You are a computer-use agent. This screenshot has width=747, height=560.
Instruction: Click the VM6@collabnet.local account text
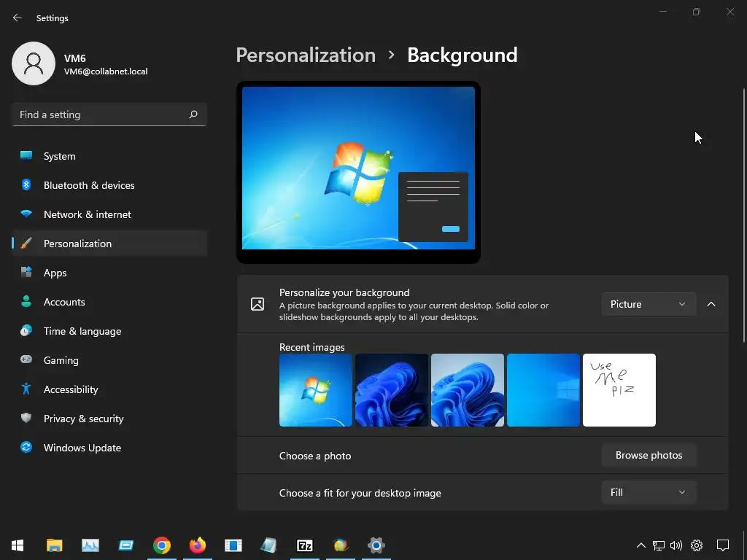click(x=106, y=71)
